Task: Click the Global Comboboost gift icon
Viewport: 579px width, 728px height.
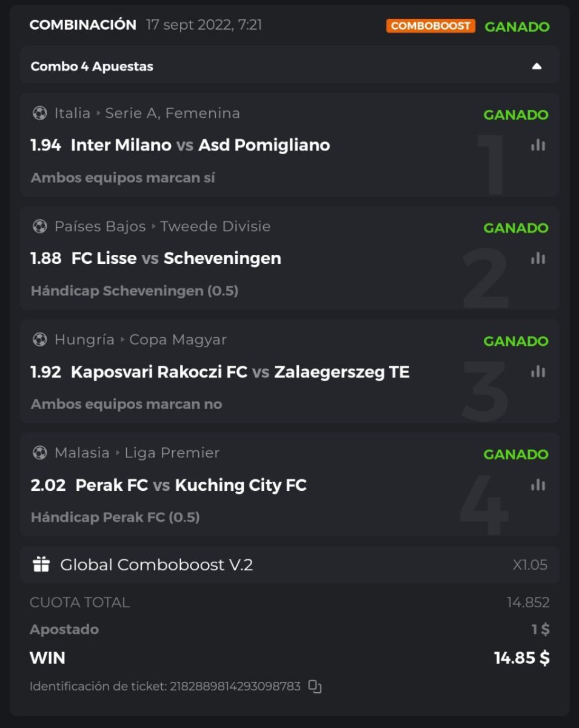Action: 41,565
